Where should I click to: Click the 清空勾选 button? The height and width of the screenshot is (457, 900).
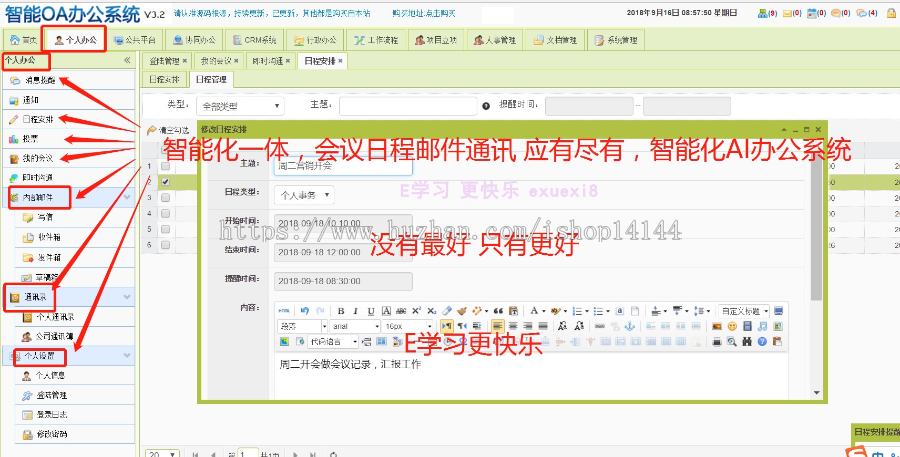click(168, 130)
